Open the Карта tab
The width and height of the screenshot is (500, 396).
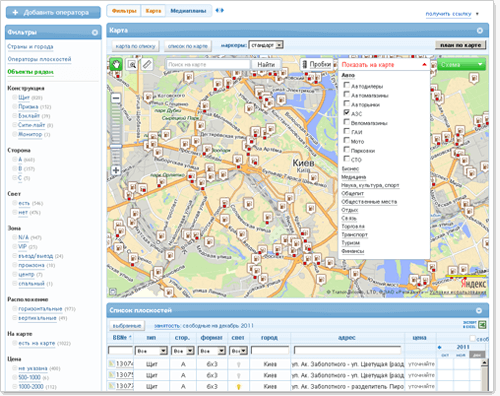pos(153,11)
